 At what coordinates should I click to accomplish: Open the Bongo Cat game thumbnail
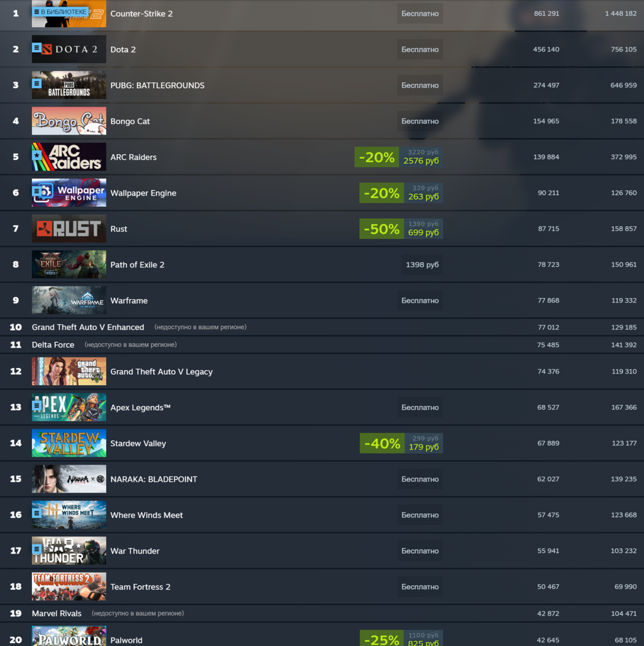tap(69, 121)
